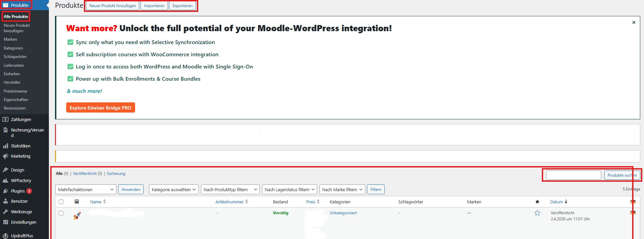Click the Einstellungen sidebar icon

(5, 222)
